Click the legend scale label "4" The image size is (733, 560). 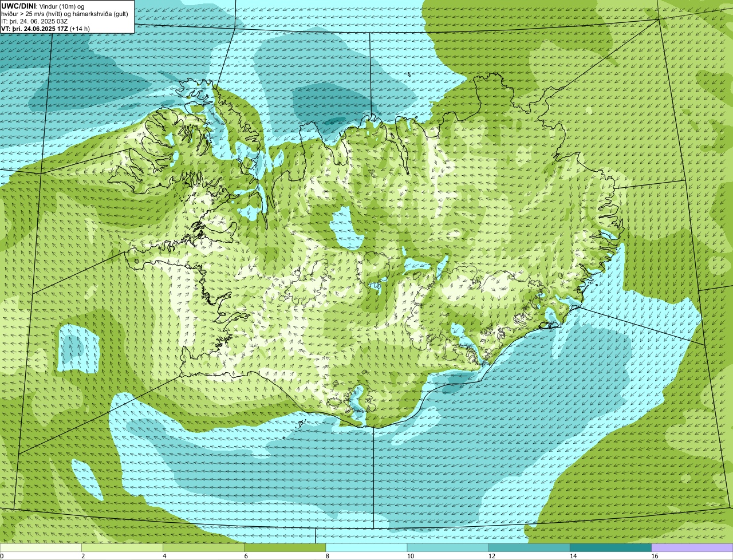click(x=164, y=556)
